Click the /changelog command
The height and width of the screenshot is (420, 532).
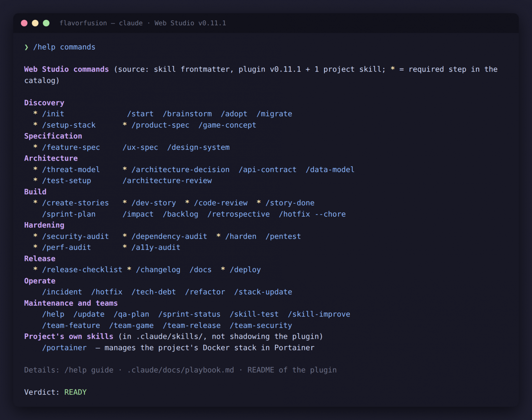(x=158, y=270)
